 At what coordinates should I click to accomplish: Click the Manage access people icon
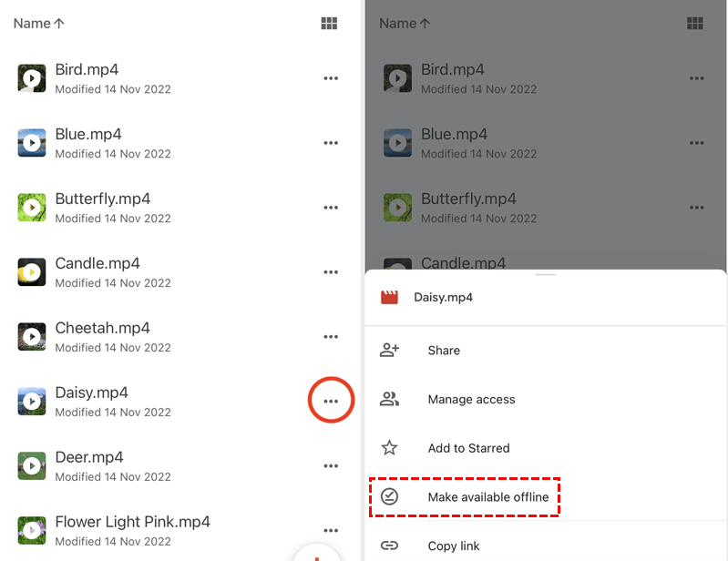[x=390, y=399]
